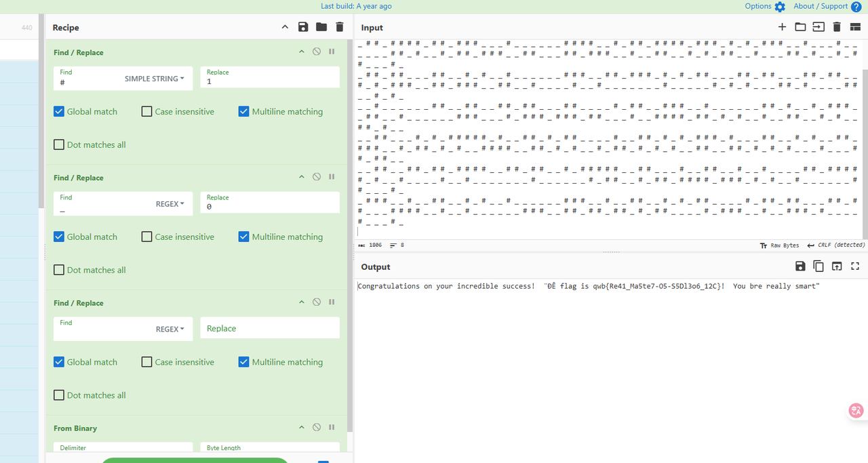Copy the raw output to clipboard

(818, 266)
